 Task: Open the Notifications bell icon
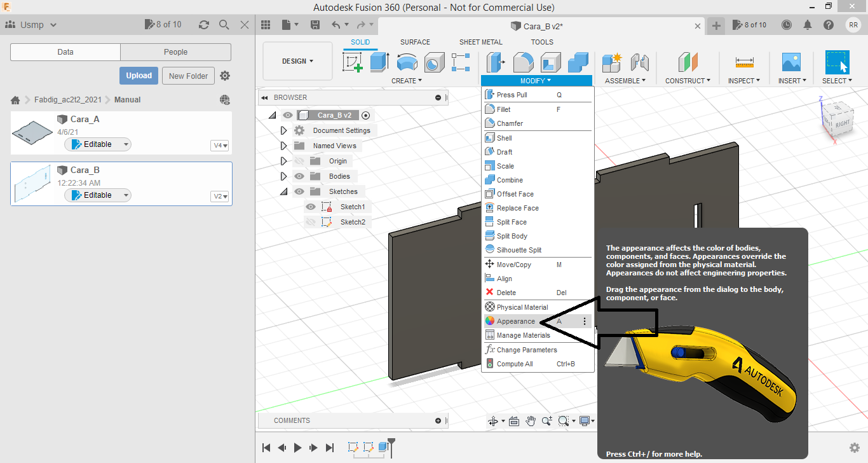click(808, 25)
